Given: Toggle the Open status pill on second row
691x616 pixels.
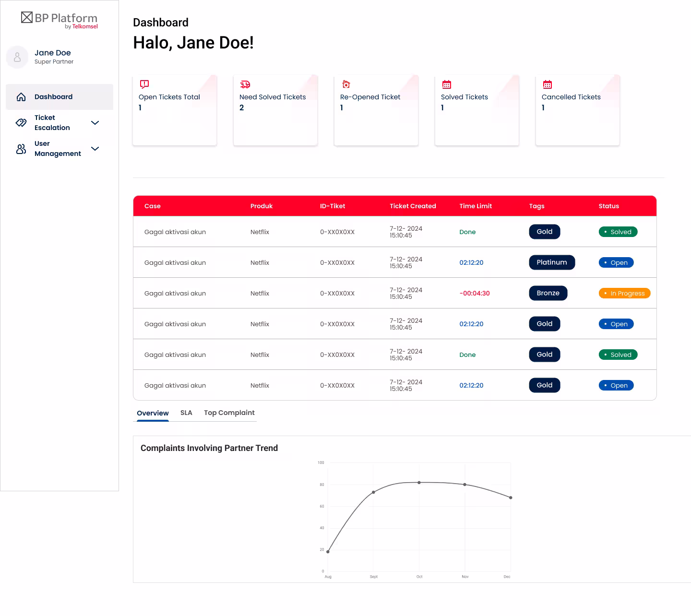Looking at the screenshot, I should tap(616, 262).
